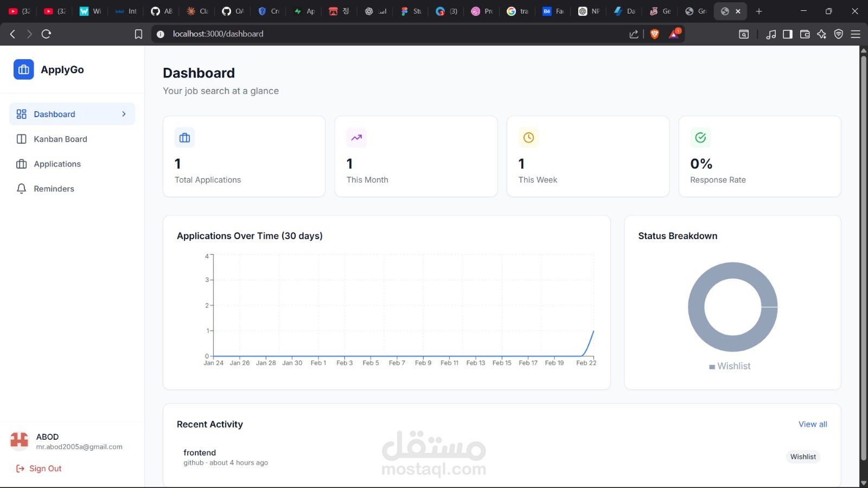Switch to the Figma 'Stı' browser tab
Viewport: 868px width, 488px height.
point(411,11)
